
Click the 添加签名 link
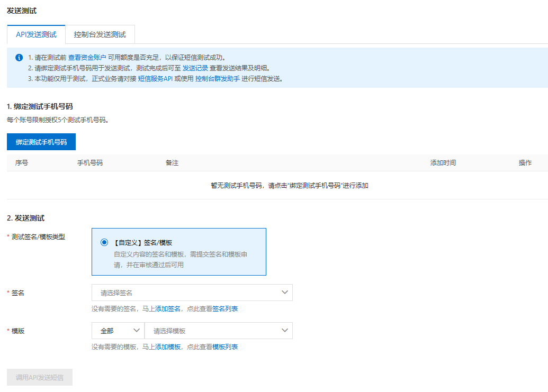pyautogui.click(x=168, y=308)
